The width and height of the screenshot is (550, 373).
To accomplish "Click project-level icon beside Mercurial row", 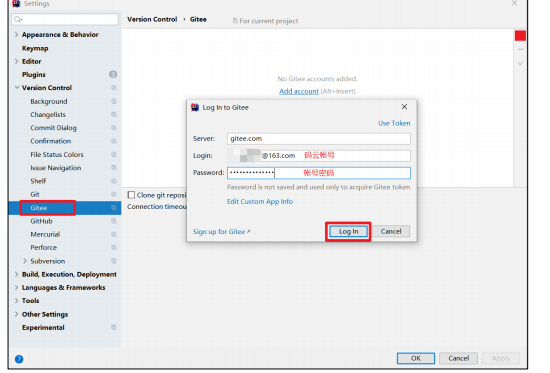I will click(114, 234).
